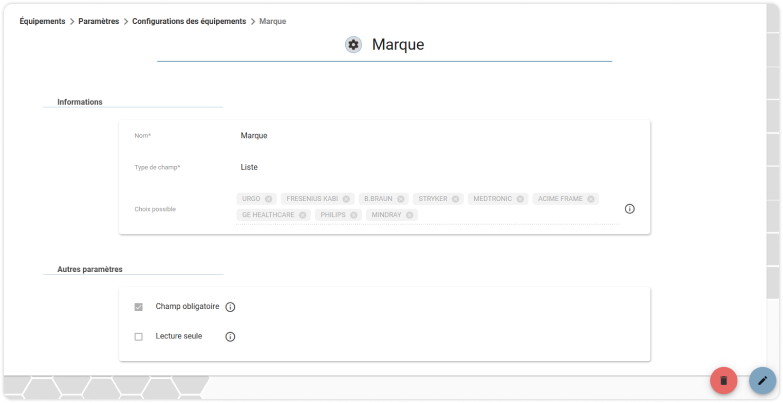Toggle the Champ obligatoire checkbox
Image resolution: width=783 pixels, height=403 pixels.
(139, 307)
